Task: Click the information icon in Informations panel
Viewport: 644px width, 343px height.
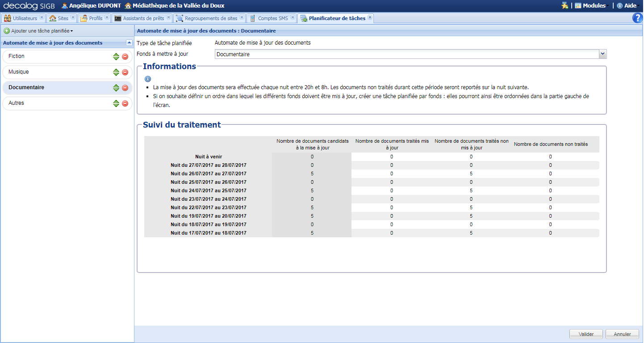Action: pos(148,79)
